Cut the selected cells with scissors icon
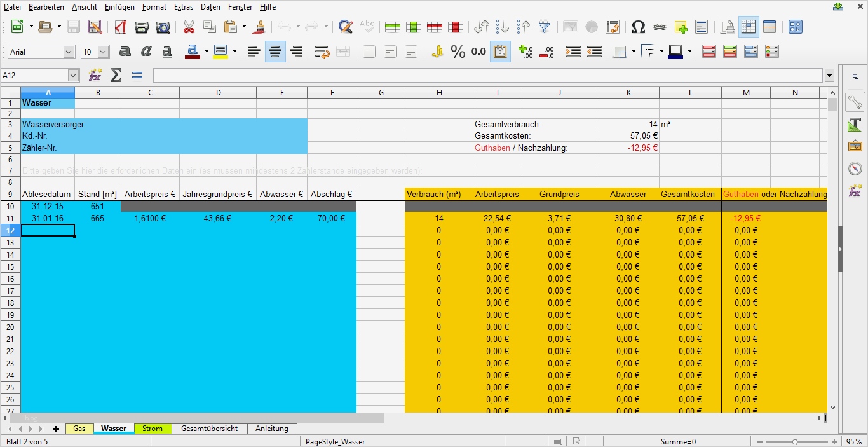 tap(189, 27)
